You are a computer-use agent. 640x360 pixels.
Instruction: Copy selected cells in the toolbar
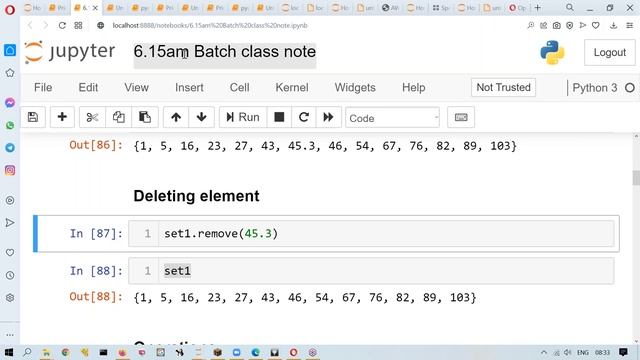118,117
